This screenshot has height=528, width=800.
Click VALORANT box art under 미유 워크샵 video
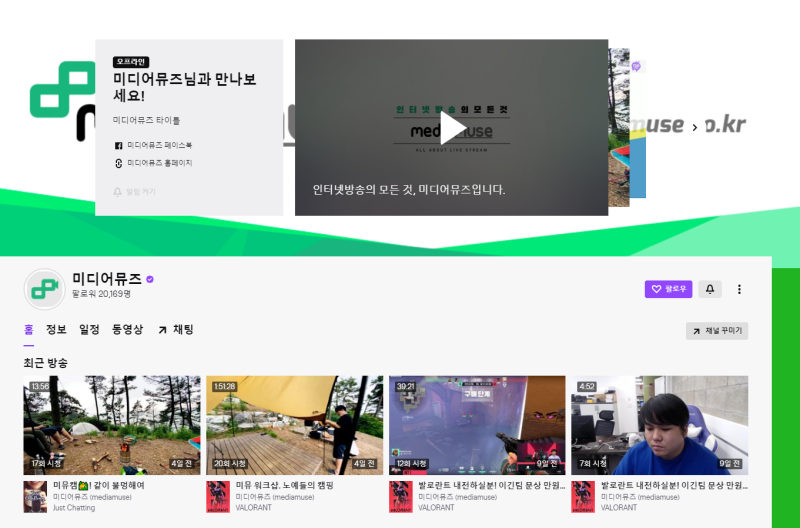218,496
